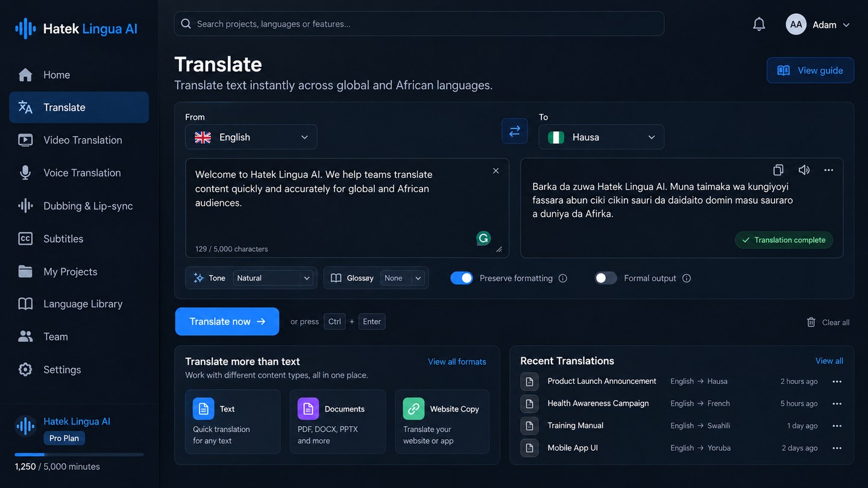The width and height of the screenshot is (868, 488).
Task: Click the Mobile App UI document icon
Action: click(529, 448)
